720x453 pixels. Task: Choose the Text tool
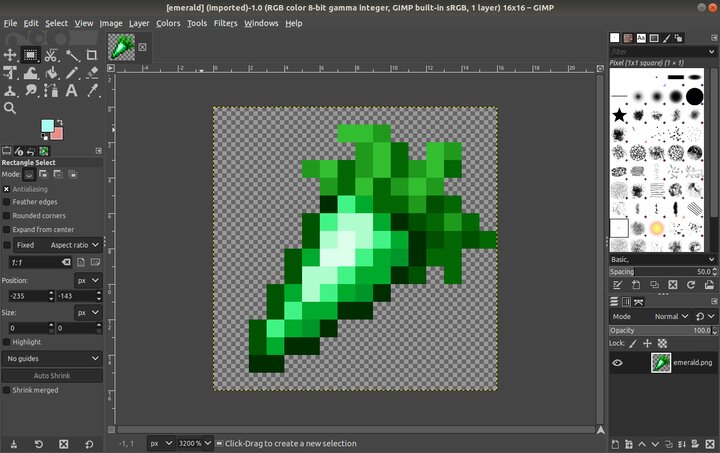pyautogui.click(x=72, y=90)
